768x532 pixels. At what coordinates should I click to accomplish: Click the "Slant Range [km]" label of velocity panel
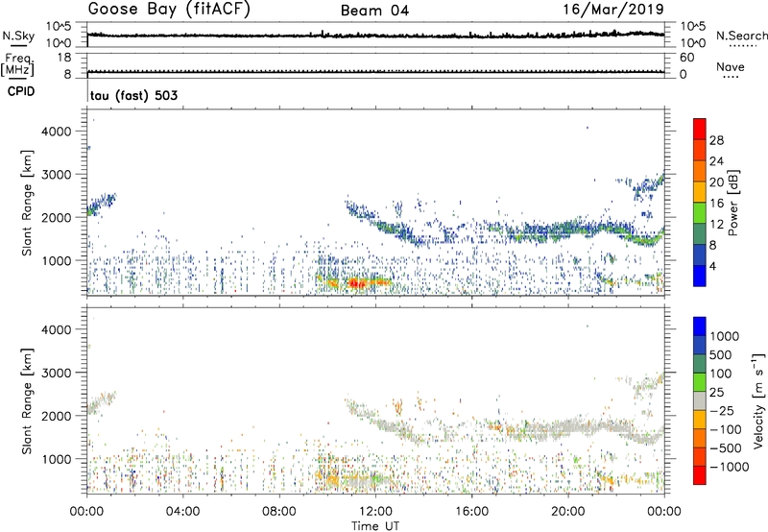pyautogui.click(x=27, y=400)
